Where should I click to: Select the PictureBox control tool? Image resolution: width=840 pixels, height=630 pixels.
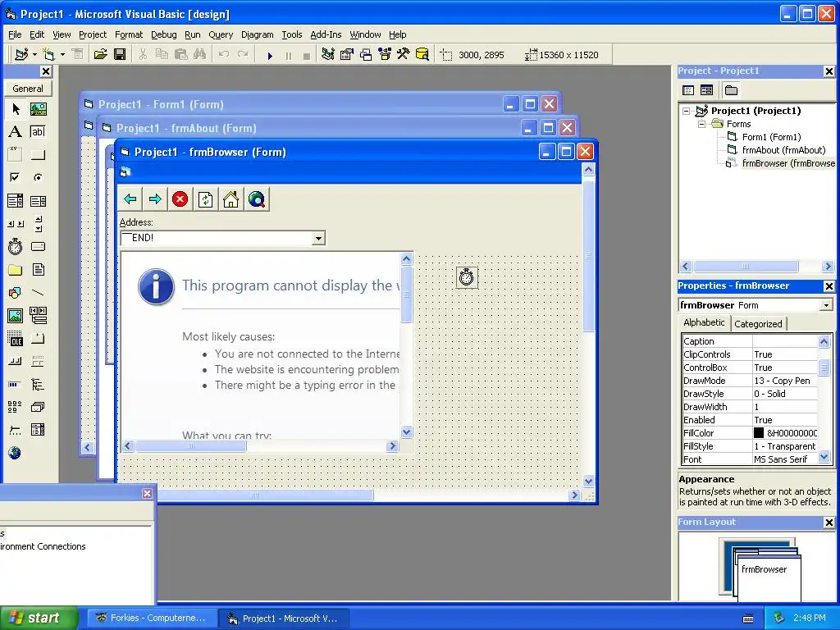(x=38, y=109)
